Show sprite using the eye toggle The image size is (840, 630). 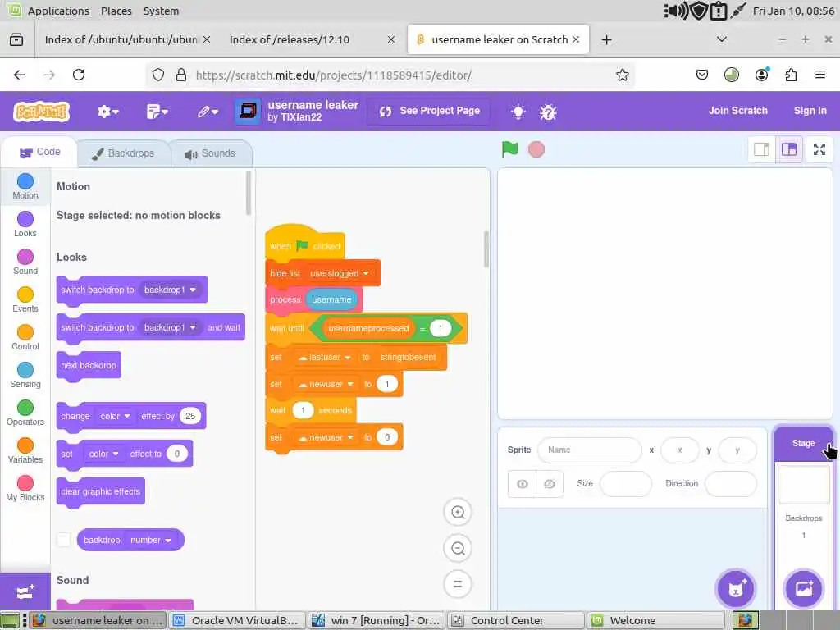tap(523, 484)
